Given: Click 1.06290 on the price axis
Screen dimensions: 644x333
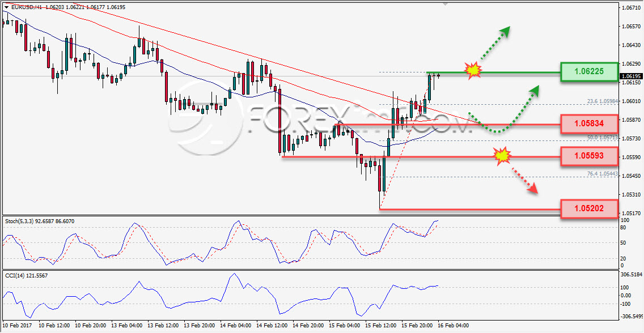Looking at the screenshot, I should click(632, 64).
